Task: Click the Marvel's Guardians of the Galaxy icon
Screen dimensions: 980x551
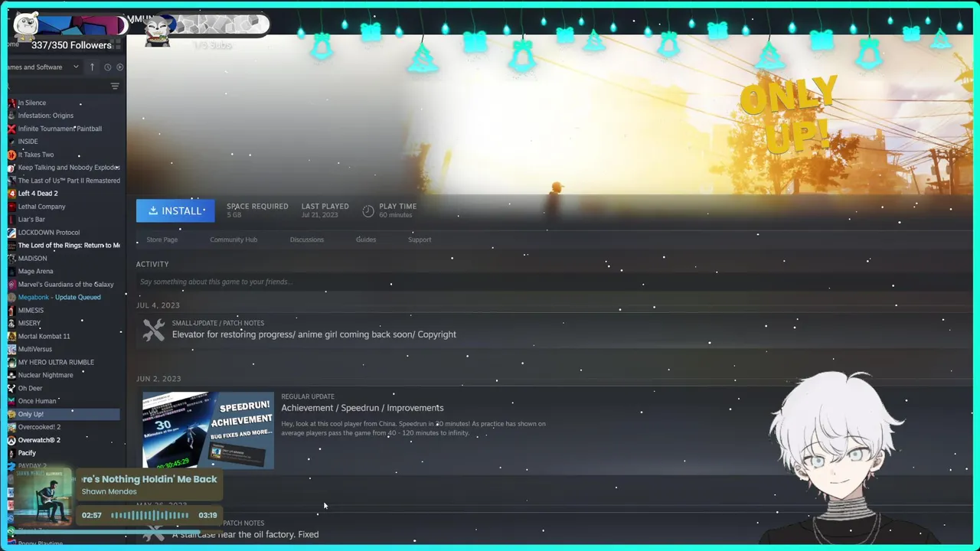Action: click(x=11, y=284)
